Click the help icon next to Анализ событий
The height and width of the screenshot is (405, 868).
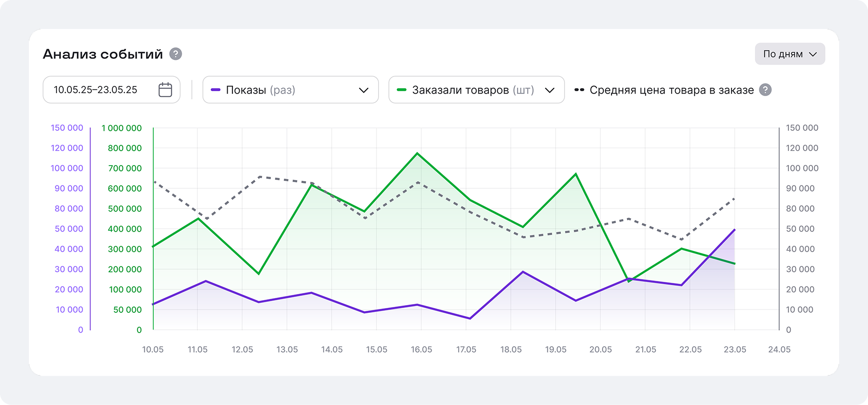click(x=176, y=54)
